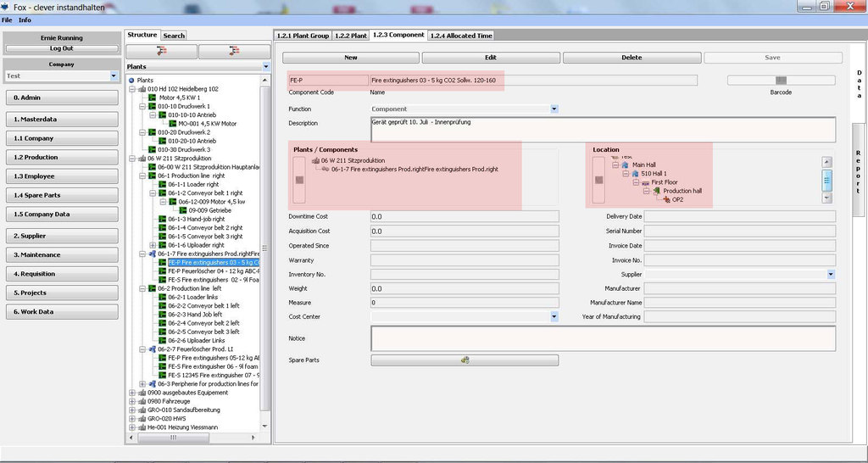Click the Spare Parts icon button
Image resolution: width=868 pixels, height=463 pixels.
pyautogui.click(x=465, y=360)
